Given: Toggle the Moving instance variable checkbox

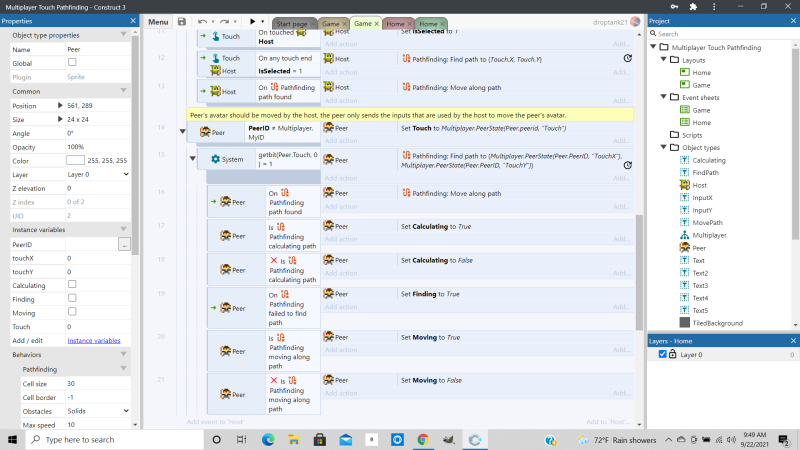Looking at the screenshot, I should click(x=72, y=312).
